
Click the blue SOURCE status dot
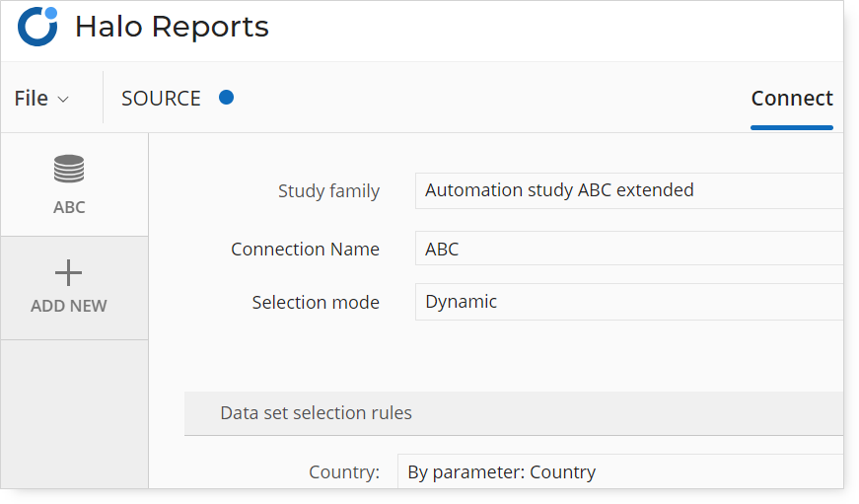tap(226, 98)
